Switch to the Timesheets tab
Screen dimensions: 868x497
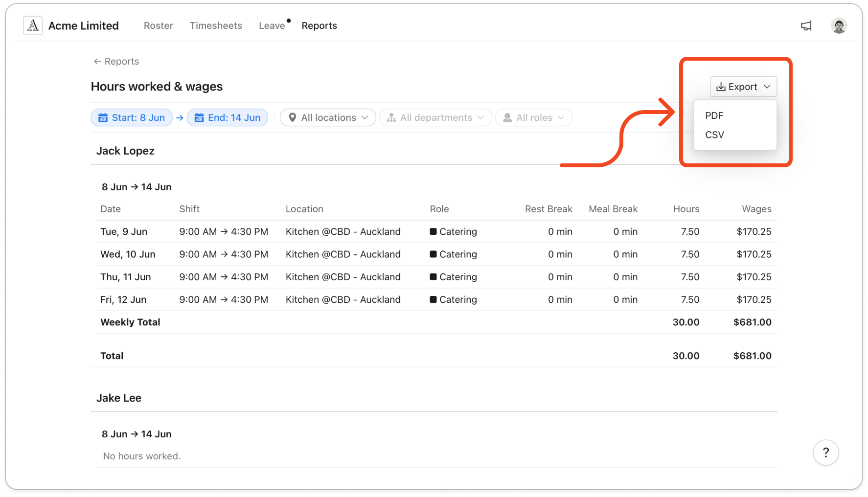point(216,25)
